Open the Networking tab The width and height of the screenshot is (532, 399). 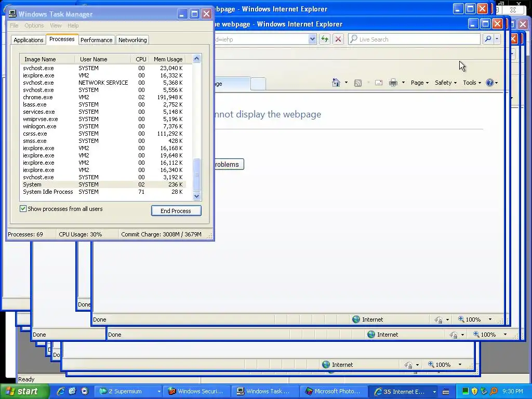pyautogui.click(x=132, y=40)
